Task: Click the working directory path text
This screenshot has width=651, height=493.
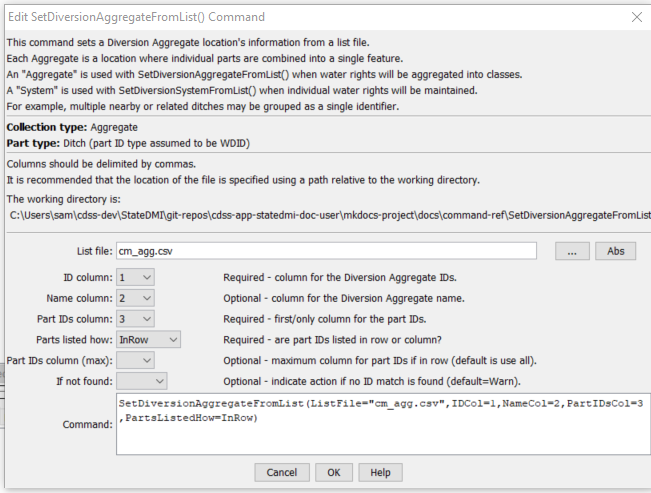Action: [330, 215]
